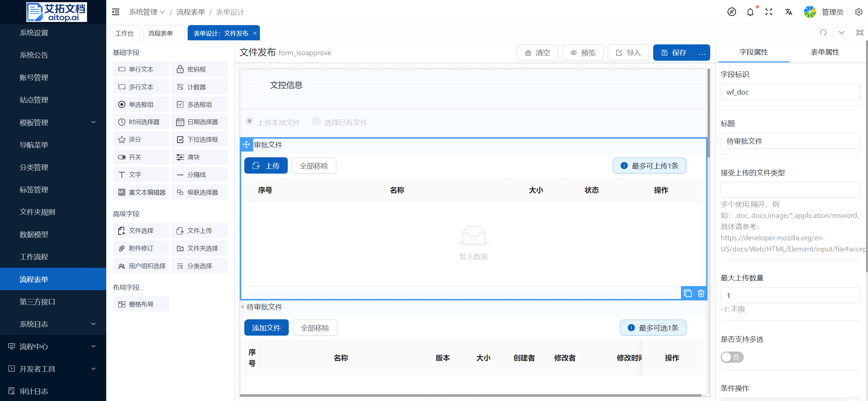Click the copy duplicate icon on selected field
This screenshot has height=401, width=868.
pos(687,293)
